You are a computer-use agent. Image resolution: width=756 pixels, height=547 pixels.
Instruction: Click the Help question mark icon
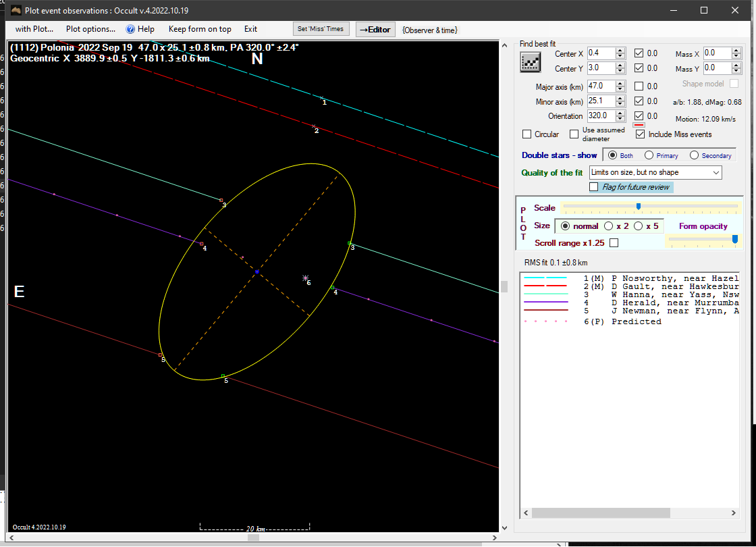130,30
